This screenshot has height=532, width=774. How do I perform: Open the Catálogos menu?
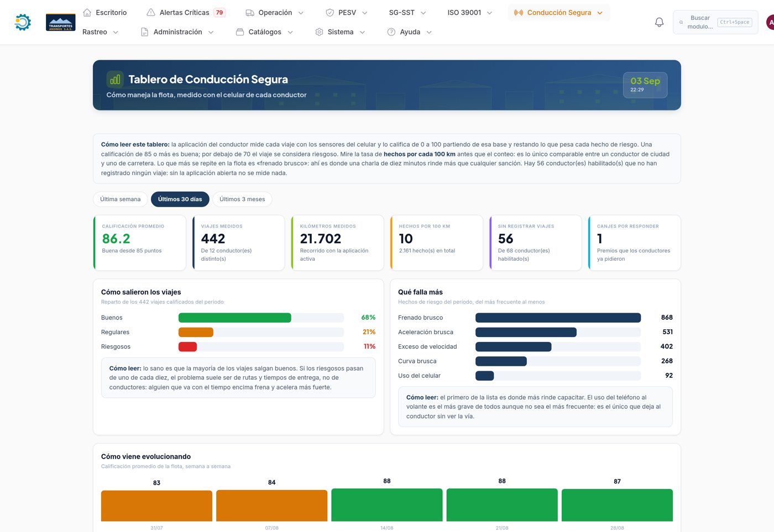click(x=264, y=32)
